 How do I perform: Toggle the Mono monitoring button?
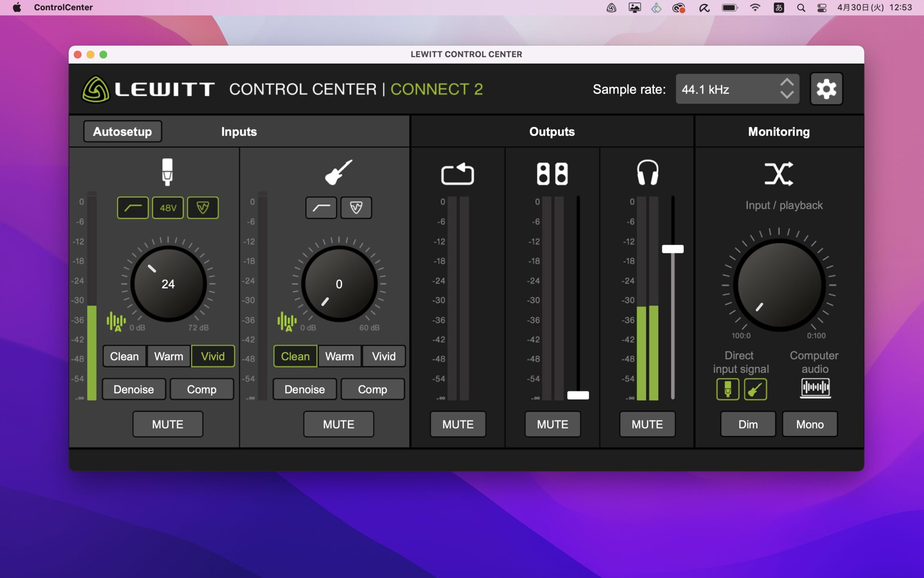(x=810, y=424)
